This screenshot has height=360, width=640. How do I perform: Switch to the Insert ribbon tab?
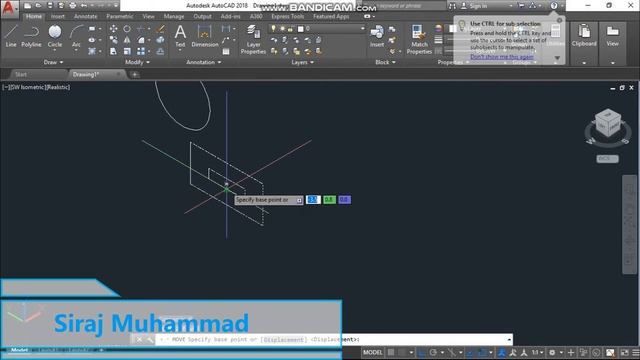click(x=58, y=16)
